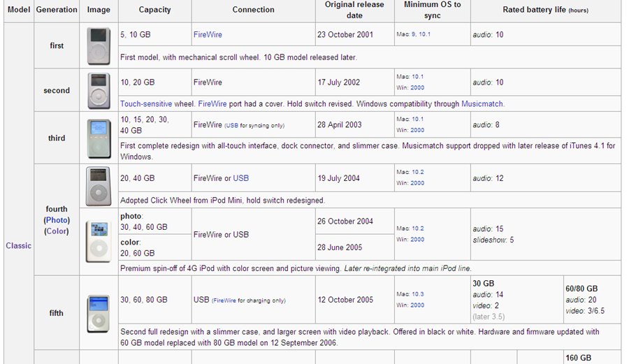Image resolution: width=629 pixels, height=364 pixels.
Task: Follow the Musicmatch link
Action: point(482,104)
